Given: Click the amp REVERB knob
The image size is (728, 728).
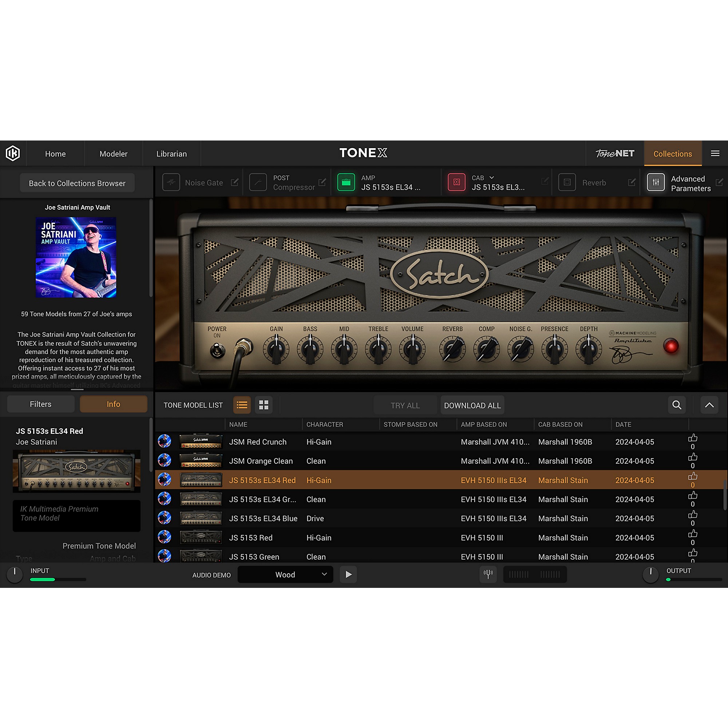Looking at the screenshot, I should click(452, 349).
